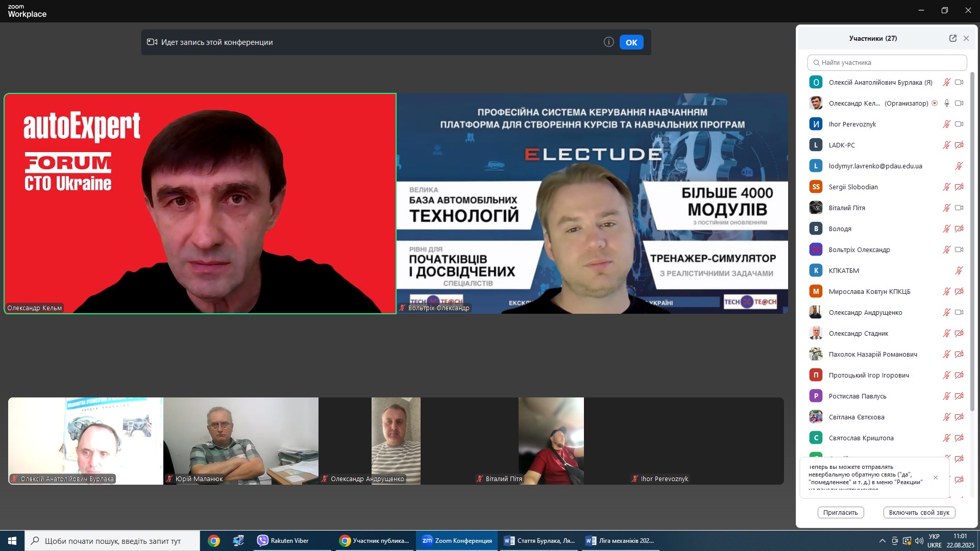Click muted mic icon for Володя
Viewport: 980px width, 551px height.
pyautogui.click(x=946, y=229)
